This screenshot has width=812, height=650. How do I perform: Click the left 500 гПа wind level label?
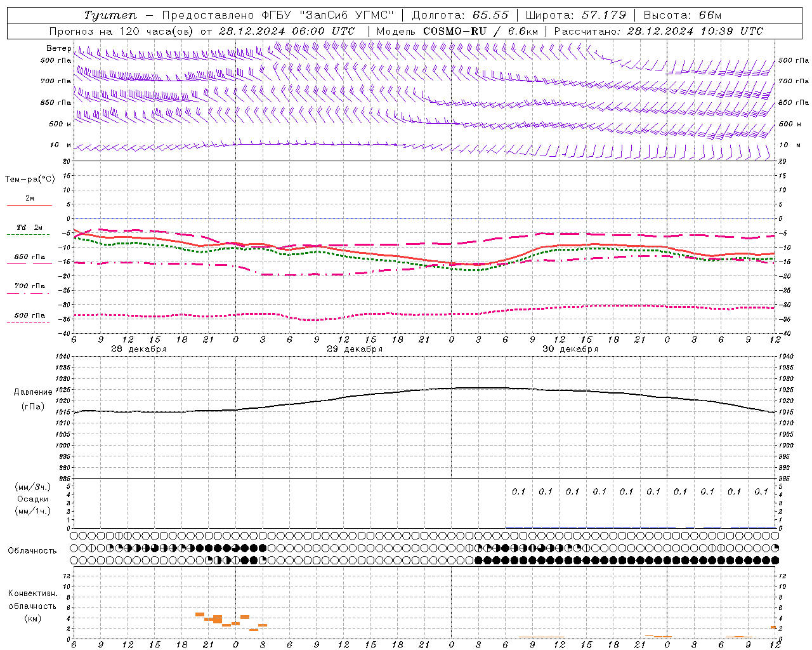pos(56,60)
